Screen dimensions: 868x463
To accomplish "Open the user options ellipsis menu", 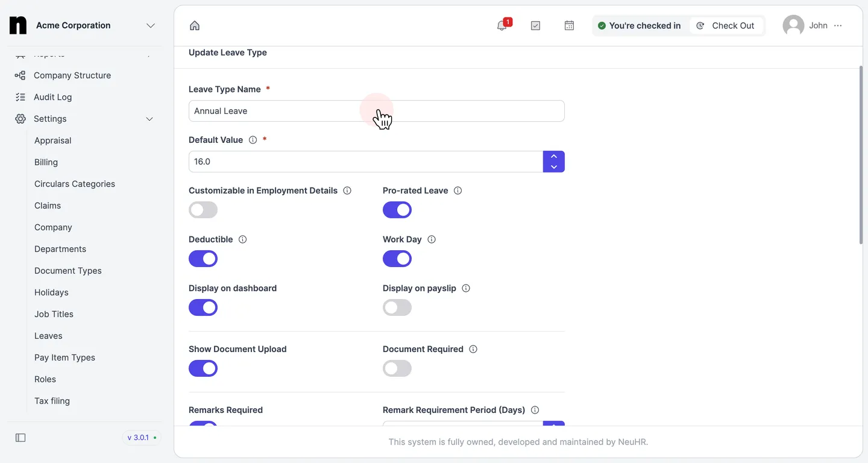I will click(x=838, y=25).
